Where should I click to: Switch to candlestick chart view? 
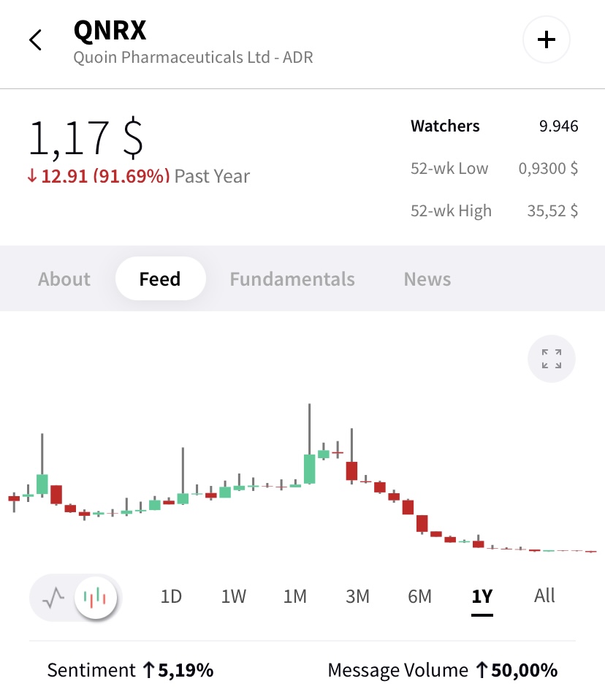pos(95,597)
